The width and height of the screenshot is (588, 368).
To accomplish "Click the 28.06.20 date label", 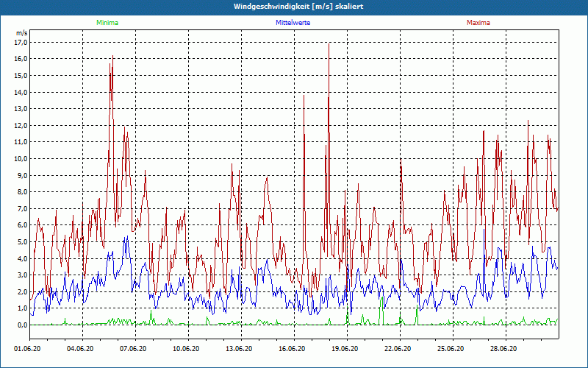I will (x=503, y=349).
